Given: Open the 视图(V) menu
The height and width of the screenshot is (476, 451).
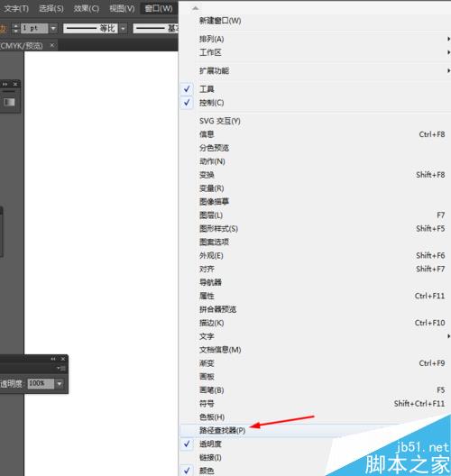Looking at the screenshot, I should (122, 8).
